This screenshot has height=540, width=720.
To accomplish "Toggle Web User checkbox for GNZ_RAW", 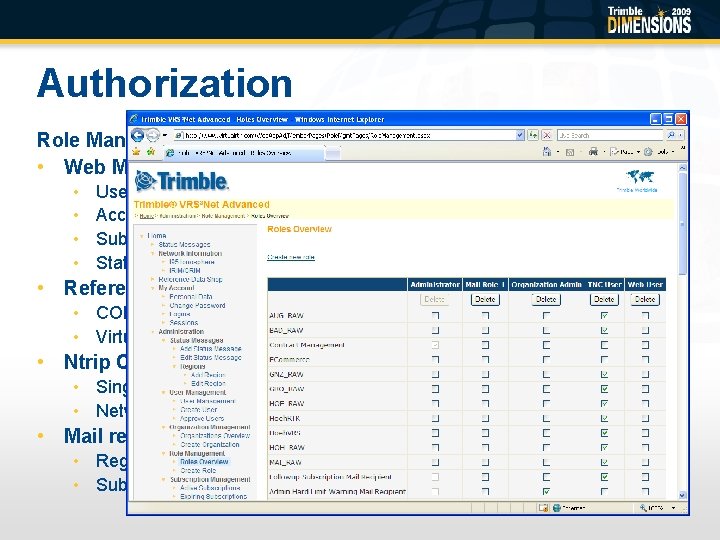I will (645, 374).
